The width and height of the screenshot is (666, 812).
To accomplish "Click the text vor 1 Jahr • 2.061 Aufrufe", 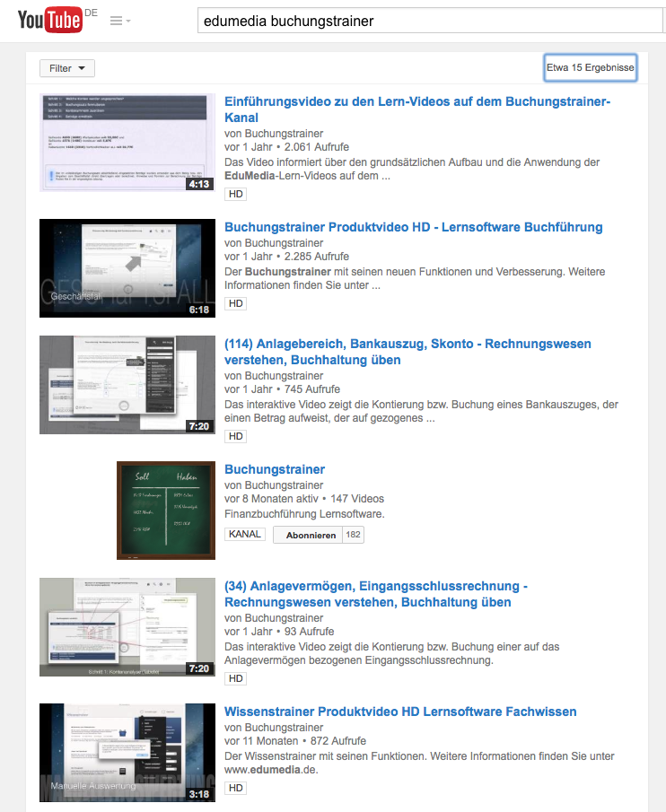I will [286, 147].
